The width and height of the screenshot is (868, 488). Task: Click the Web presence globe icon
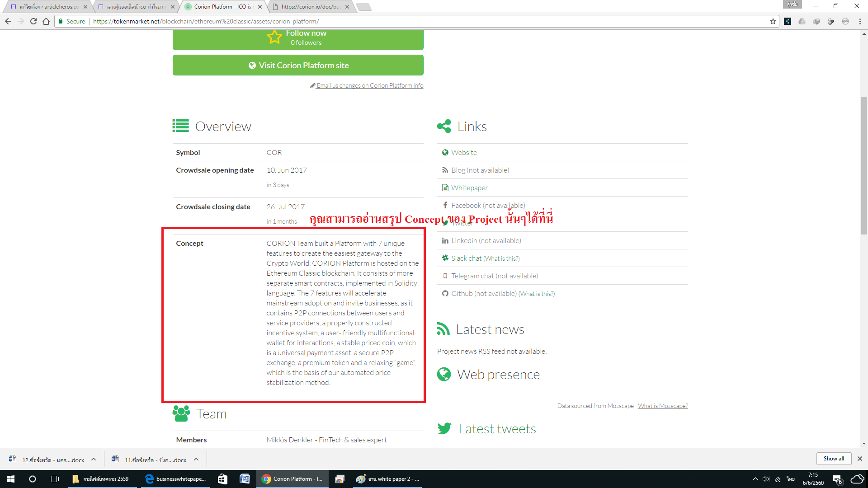[444, 374]
